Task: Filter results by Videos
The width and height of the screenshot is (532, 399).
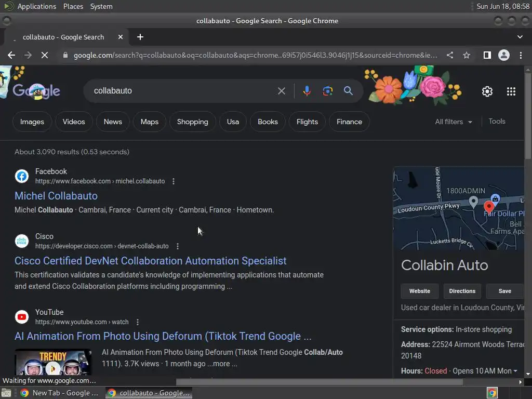Action: (x=74, y=122)
